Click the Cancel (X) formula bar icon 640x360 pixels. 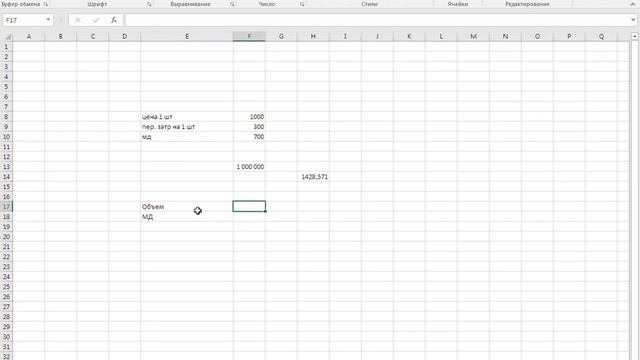(x=78, y=20)
